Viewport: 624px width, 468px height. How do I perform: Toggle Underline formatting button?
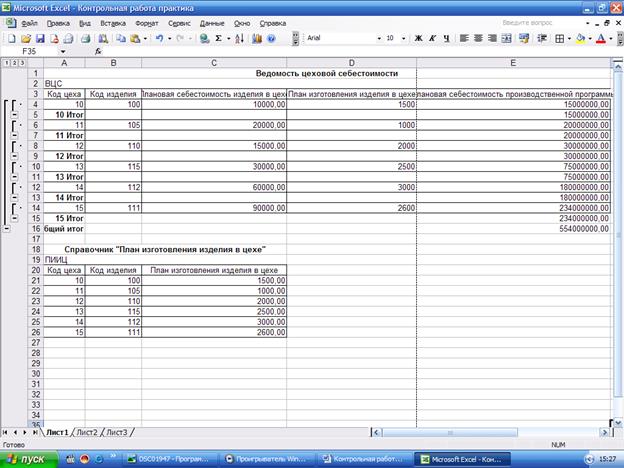click(x=446, y=38)
